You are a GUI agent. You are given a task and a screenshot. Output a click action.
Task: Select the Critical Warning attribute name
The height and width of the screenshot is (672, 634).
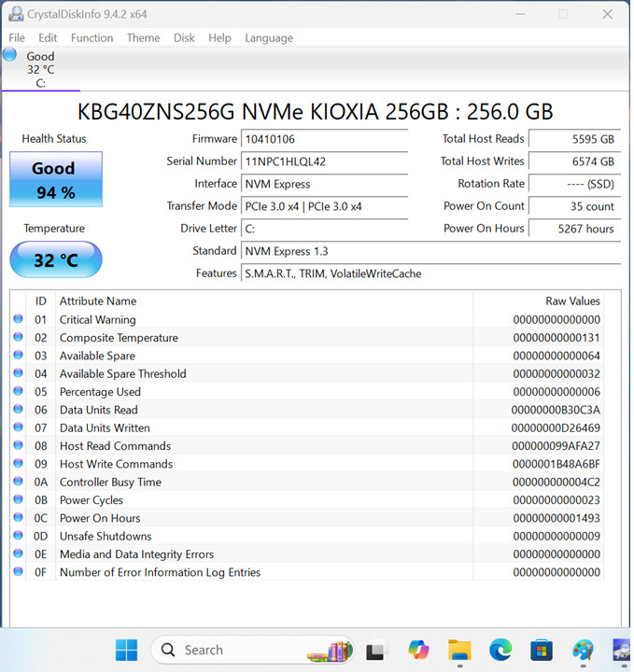[97, 320]
